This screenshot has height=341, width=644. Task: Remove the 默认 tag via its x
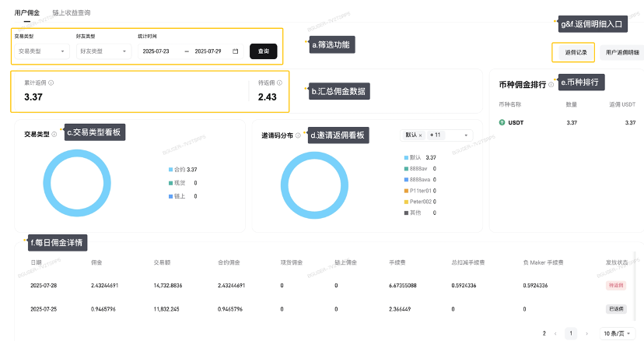[420, 135]
